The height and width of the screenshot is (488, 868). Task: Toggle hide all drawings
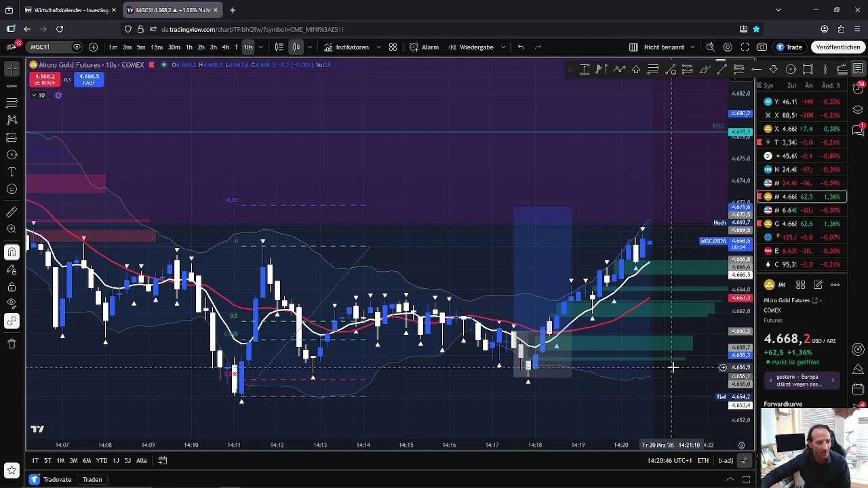(12, 304)
